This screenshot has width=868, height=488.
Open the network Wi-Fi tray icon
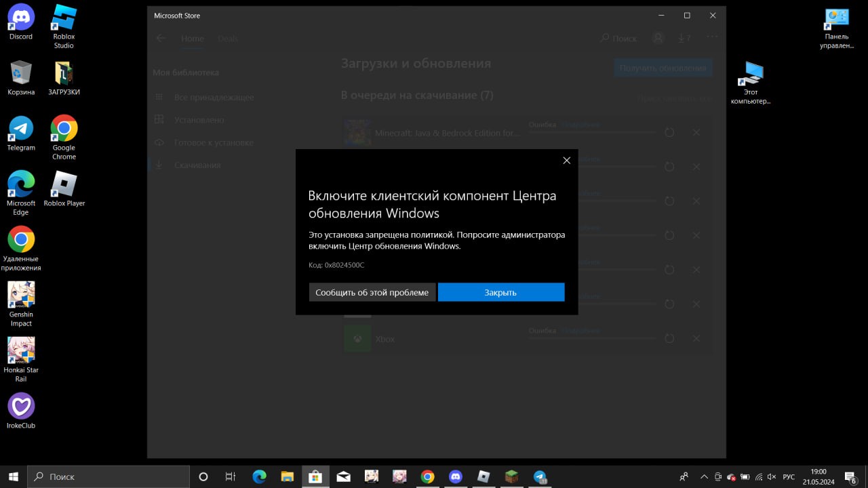[x=759, y=476]
